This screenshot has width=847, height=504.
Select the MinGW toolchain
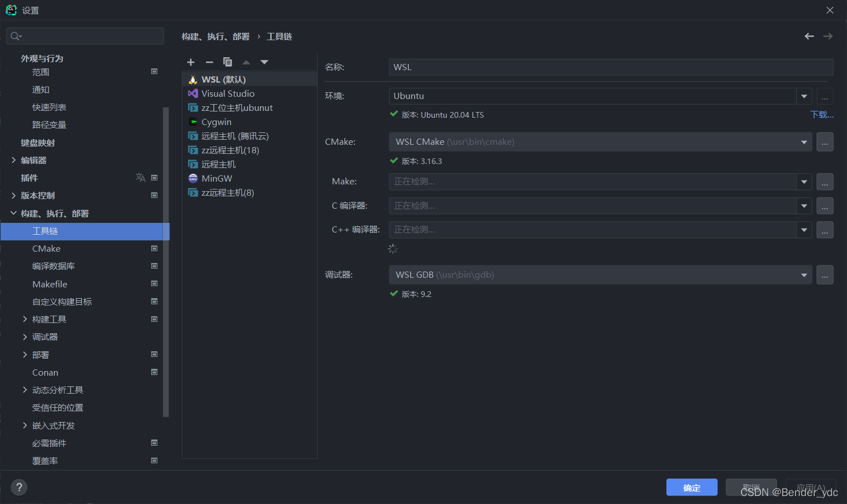[249, 178]
